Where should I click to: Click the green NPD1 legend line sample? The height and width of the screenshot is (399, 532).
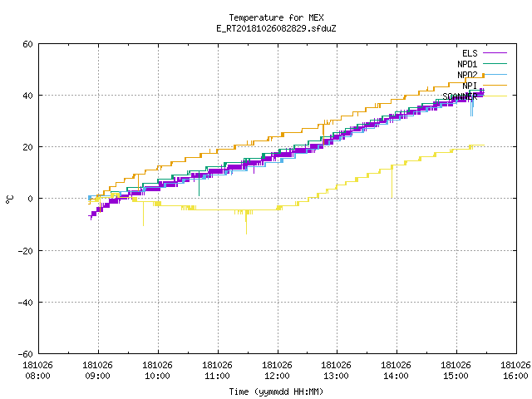495,63
